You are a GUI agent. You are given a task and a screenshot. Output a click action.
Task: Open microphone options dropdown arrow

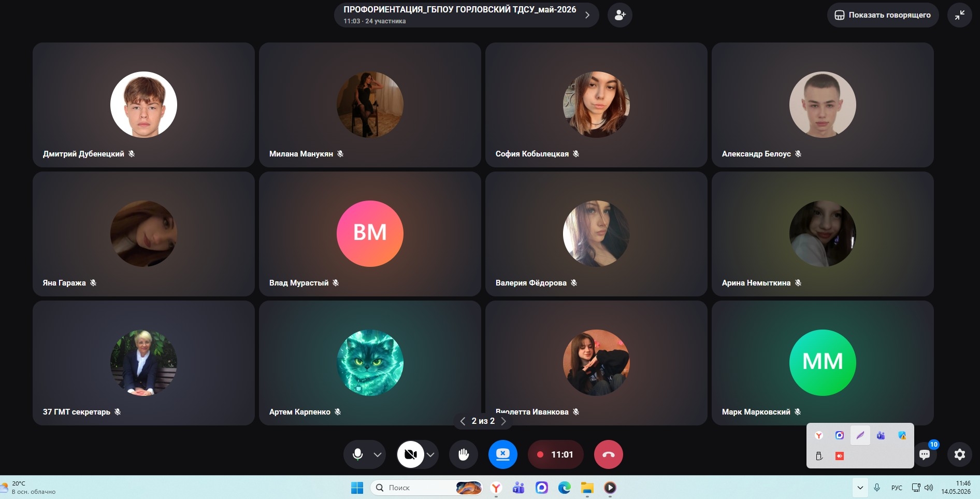[378, 455]
